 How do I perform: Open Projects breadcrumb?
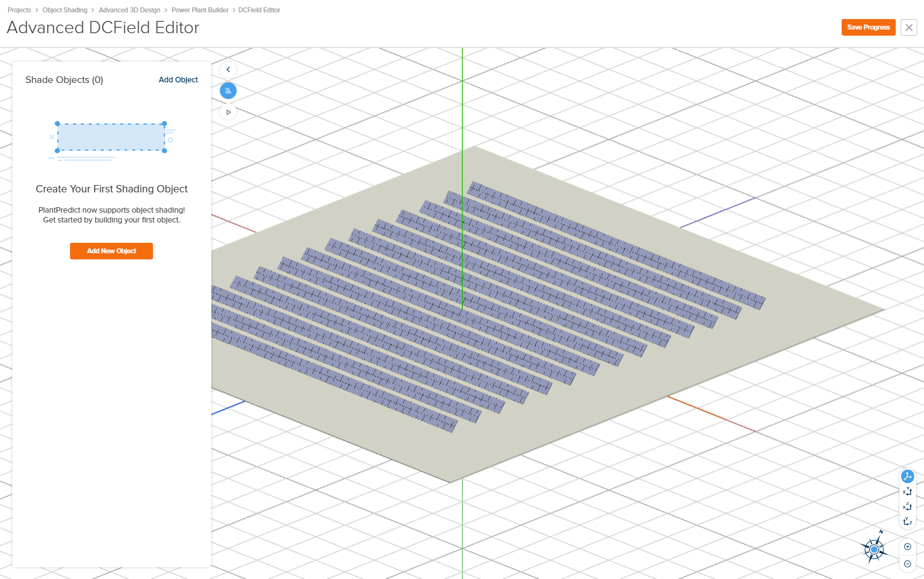point(19,10)
